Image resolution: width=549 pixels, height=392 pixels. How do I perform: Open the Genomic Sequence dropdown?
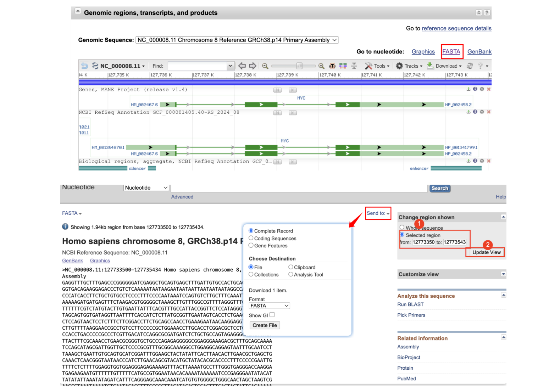coord(237,40)
